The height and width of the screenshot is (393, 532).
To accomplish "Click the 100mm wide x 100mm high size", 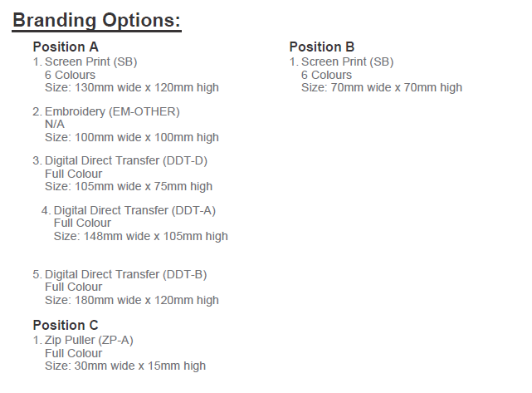I will coord(132,137).
